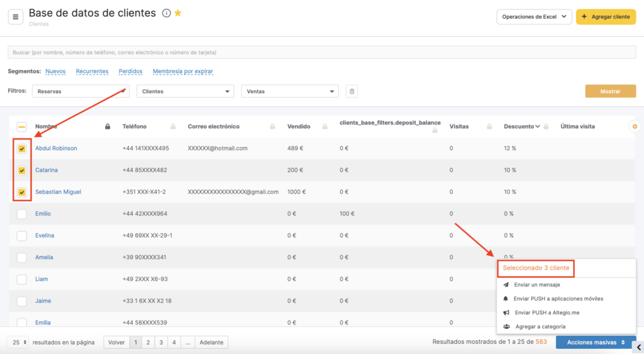Open the Operaciones de Excel dropdown
The width and height of the screenshot is (644, 354).
click(x=534, y=17)
